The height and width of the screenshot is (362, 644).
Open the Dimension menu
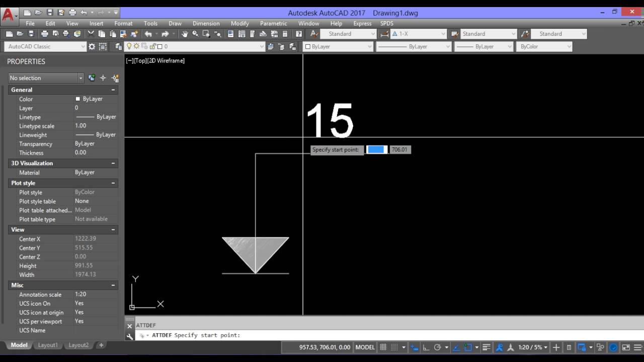coord(206,23)
